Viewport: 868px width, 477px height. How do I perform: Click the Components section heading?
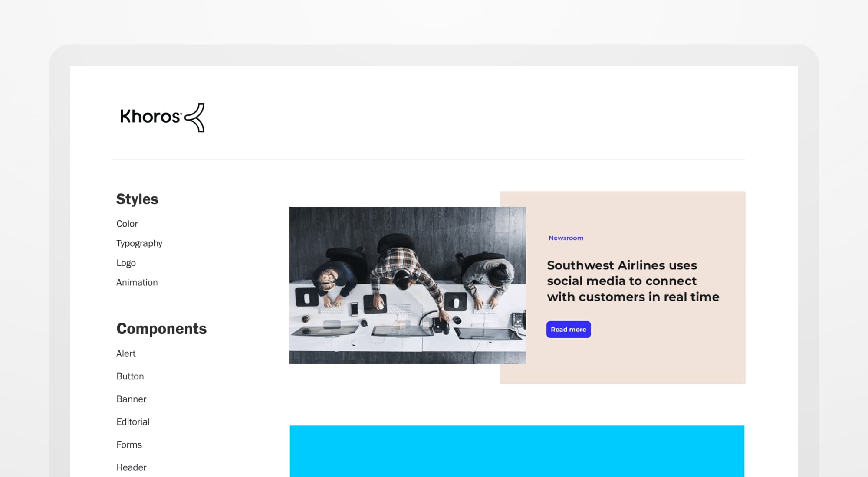pyautogui.click(x=161, y=329)
